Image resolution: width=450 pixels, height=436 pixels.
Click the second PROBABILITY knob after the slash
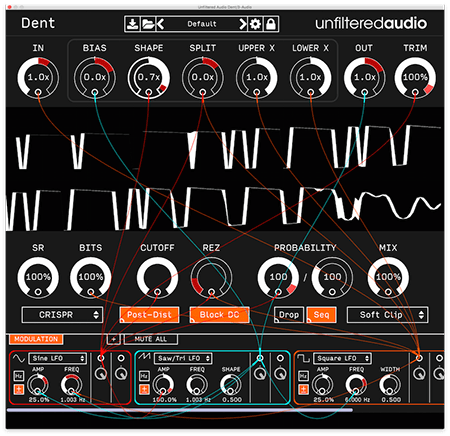click(332, 277)
